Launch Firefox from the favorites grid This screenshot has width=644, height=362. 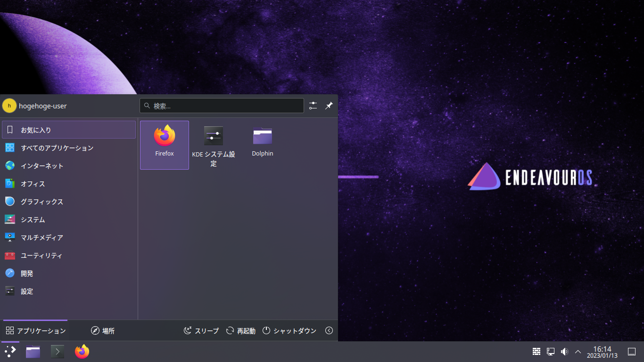pos(165,145)
